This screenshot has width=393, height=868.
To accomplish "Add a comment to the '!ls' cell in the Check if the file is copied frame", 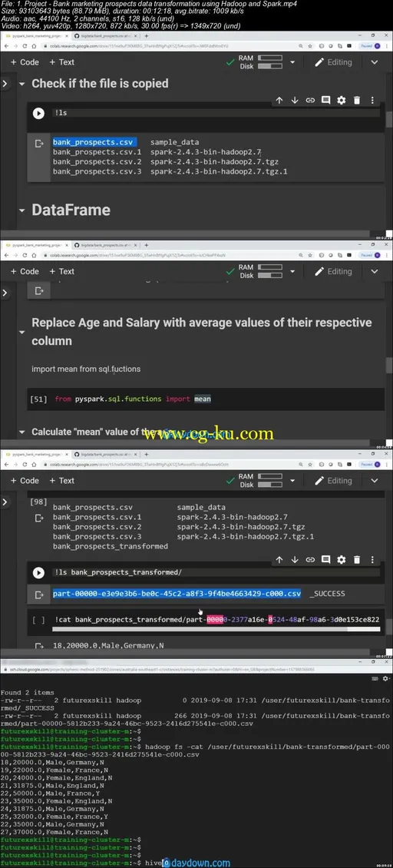I will pyautogui.click(x=326, y=100).
